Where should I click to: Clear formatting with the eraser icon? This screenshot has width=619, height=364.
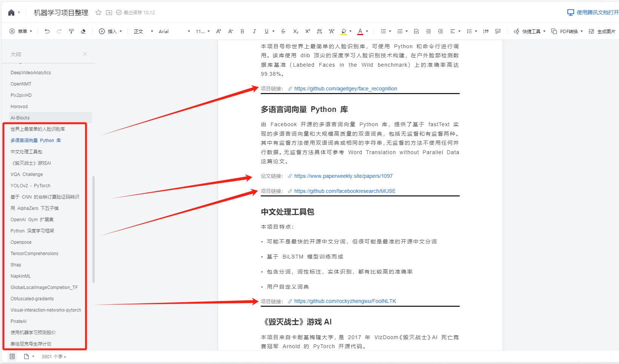click(83, 31)
